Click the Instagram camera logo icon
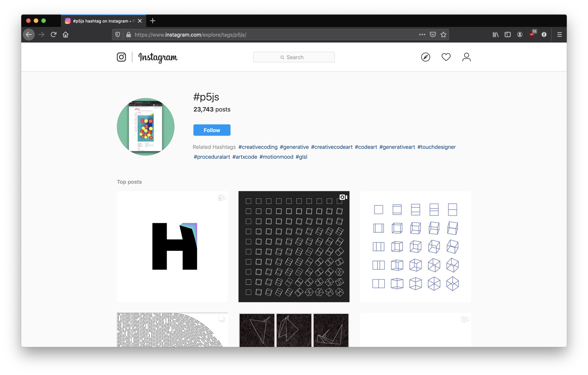588x375 pixels. (x=121, y=57)
